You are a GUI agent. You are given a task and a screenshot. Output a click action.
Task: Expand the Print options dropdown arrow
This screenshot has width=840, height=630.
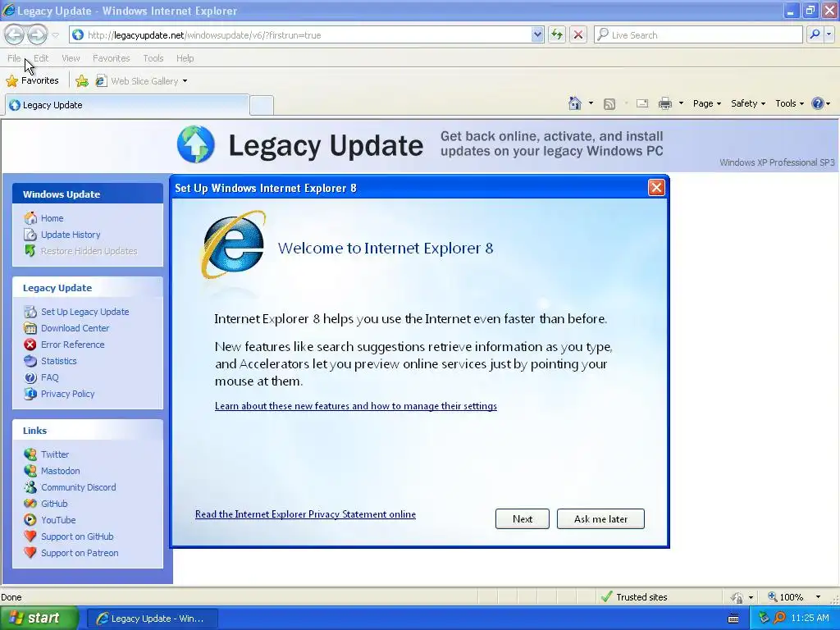tap(681, 103)
